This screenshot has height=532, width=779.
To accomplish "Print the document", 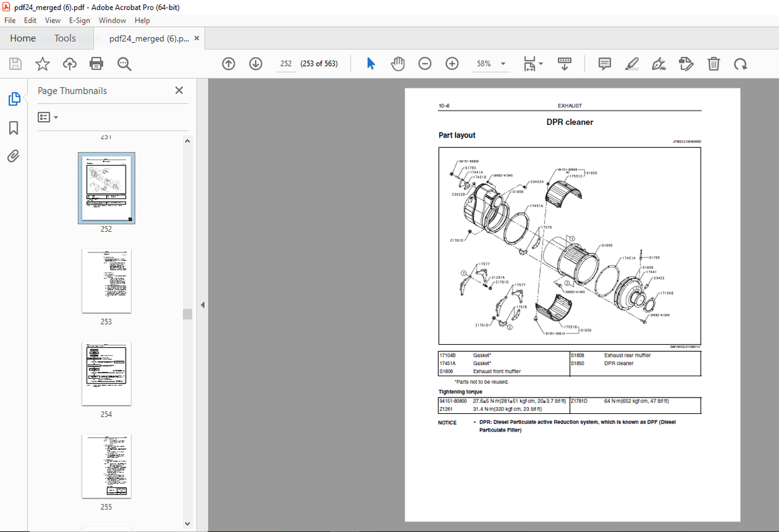I will click(x=95, y=63).
